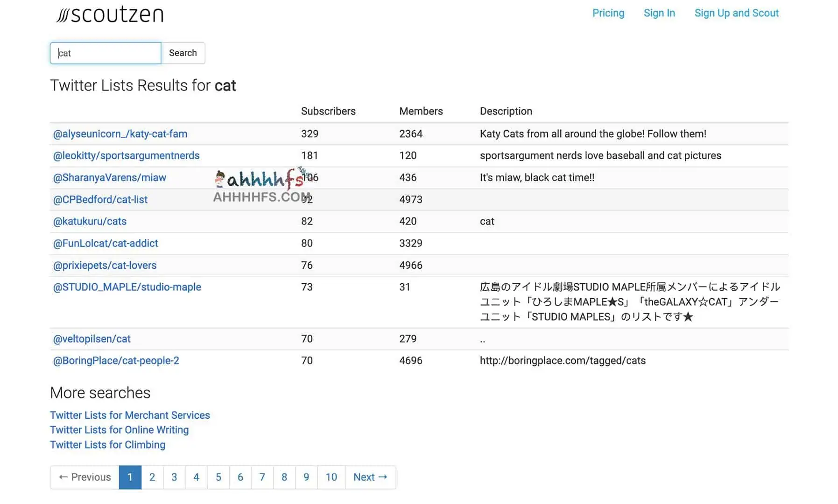This screenshot has height=504, width=838.
Task: Open the Pricing page
Action: (x=608, y=13)
